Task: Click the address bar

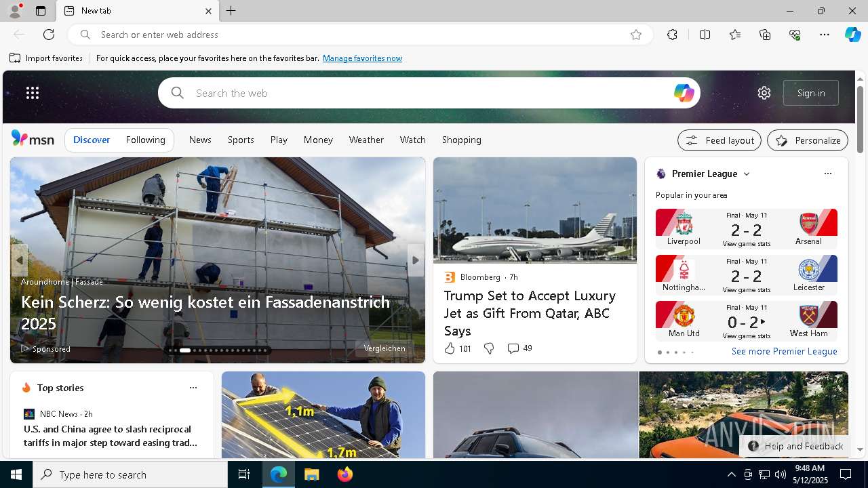Action: click(x=361, y=35)
